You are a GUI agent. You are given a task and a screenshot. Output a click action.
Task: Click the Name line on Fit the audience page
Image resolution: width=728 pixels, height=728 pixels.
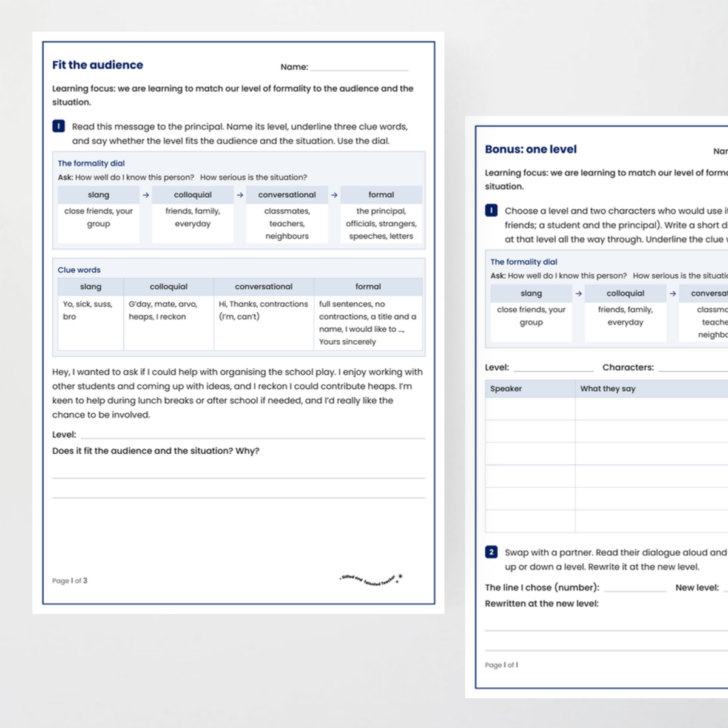click(x=359, y=67)
